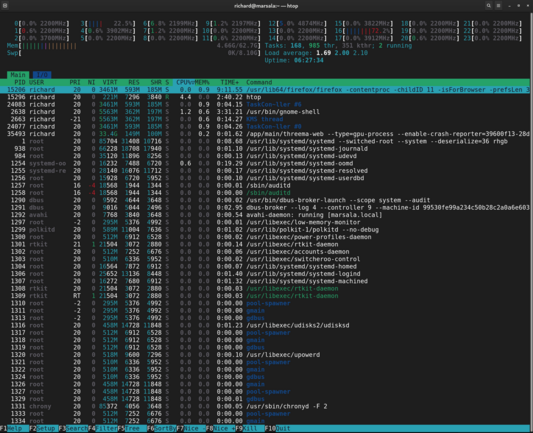533x433 pixels.
Task: Select the systemd-oomd process row
Action: click(265, 163)
